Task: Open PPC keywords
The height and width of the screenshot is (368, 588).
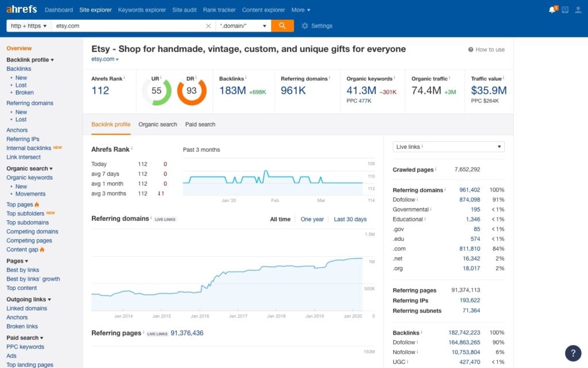Action: [x=25, y=347]
